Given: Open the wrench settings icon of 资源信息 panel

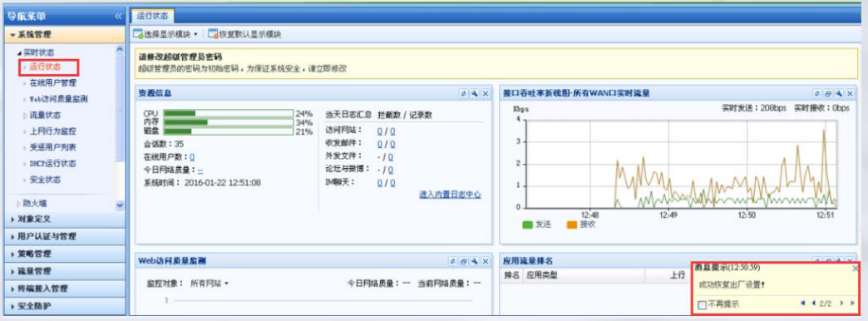Looking at the screenshot, I should (475, 93).
